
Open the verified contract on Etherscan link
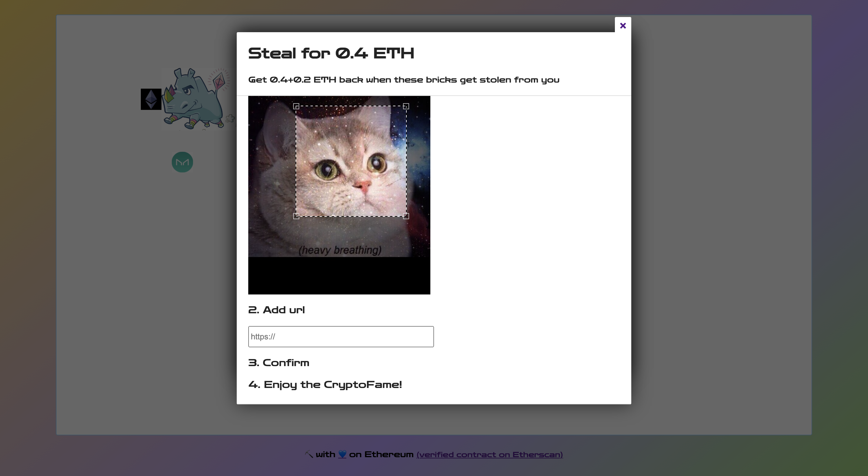pyautogui.click(x=489, y=454)
